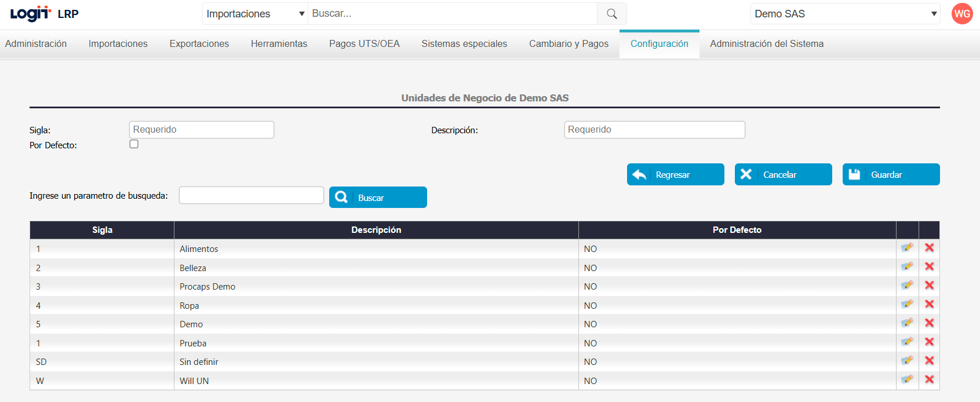Click the magnifier icon in top search bar

[x=611, y=14]
